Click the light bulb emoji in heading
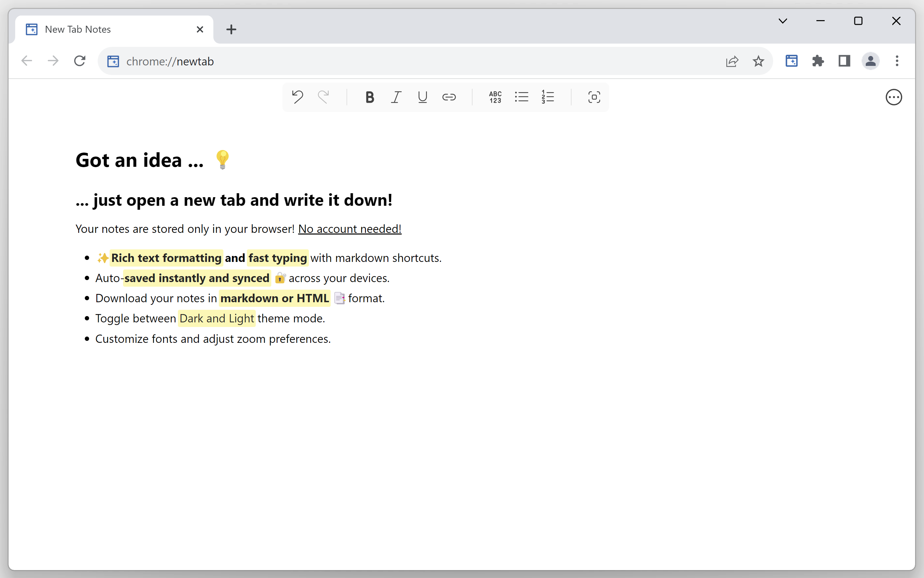This screenshot has height=578, width=924. pyautogui.click(x=222, y=160)
